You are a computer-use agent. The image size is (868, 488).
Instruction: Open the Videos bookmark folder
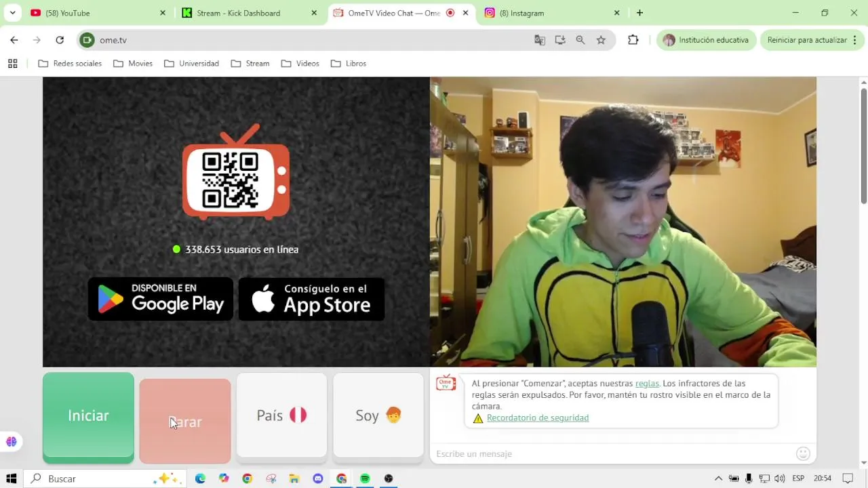(300, 64)
